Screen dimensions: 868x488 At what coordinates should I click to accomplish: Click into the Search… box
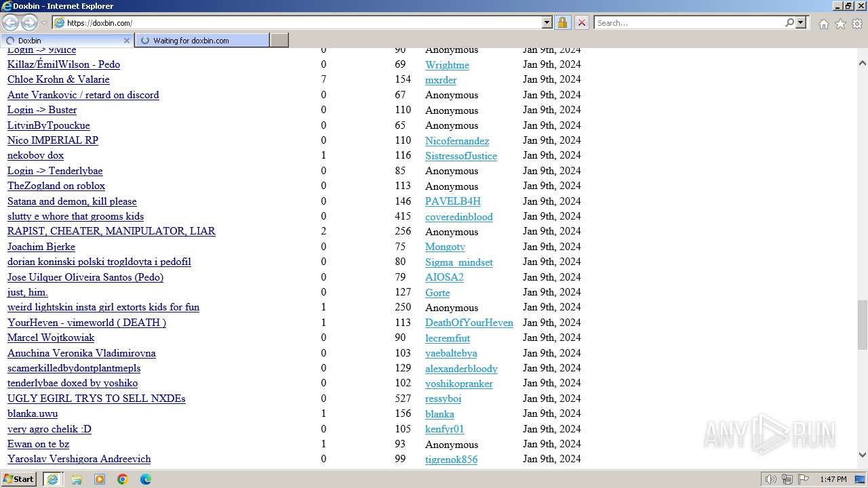tap(688, 22)
